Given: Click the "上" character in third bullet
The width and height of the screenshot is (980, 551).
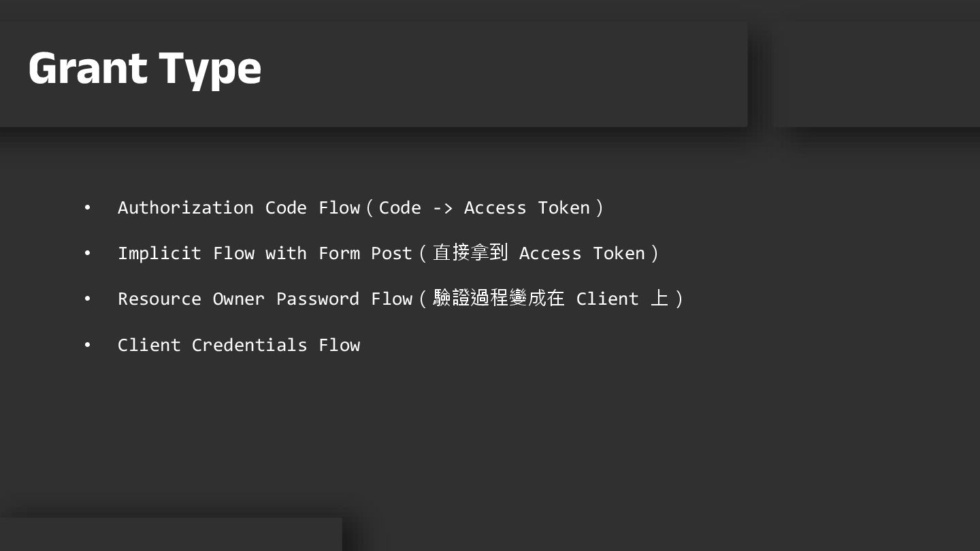Looking at the screenshot, I should tap(659, 299).
